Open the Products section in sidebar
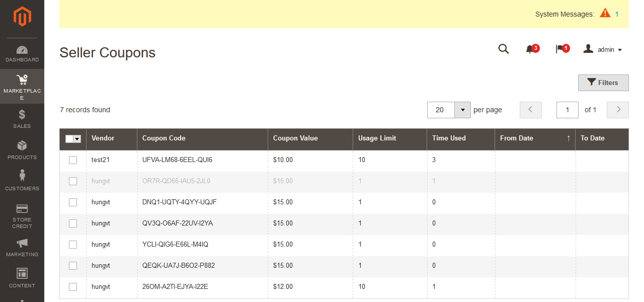Viewport: 644px width, 302px height. tap(22, 150)
